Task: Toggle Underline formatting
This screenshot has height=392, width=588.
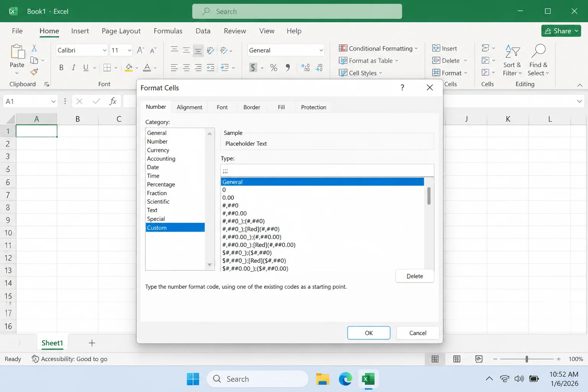Action: click(x=86, y=68)
